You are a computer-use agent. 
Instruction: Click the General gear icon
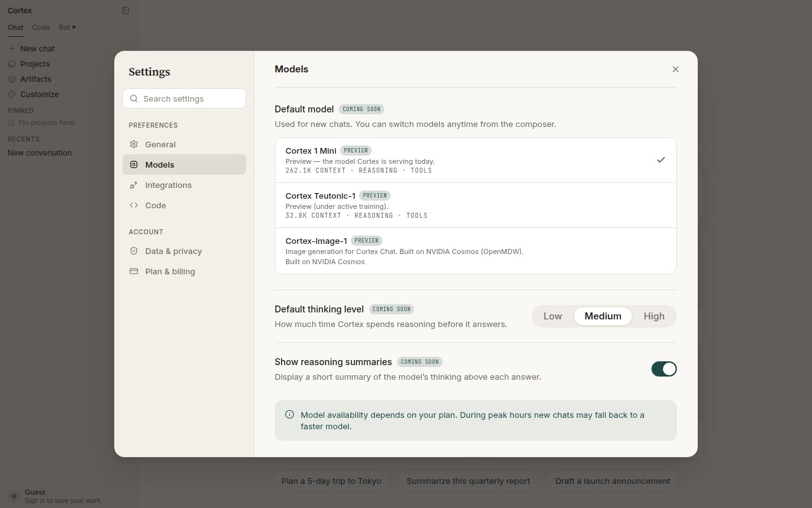pyautogui.click(x=134, y=144)
